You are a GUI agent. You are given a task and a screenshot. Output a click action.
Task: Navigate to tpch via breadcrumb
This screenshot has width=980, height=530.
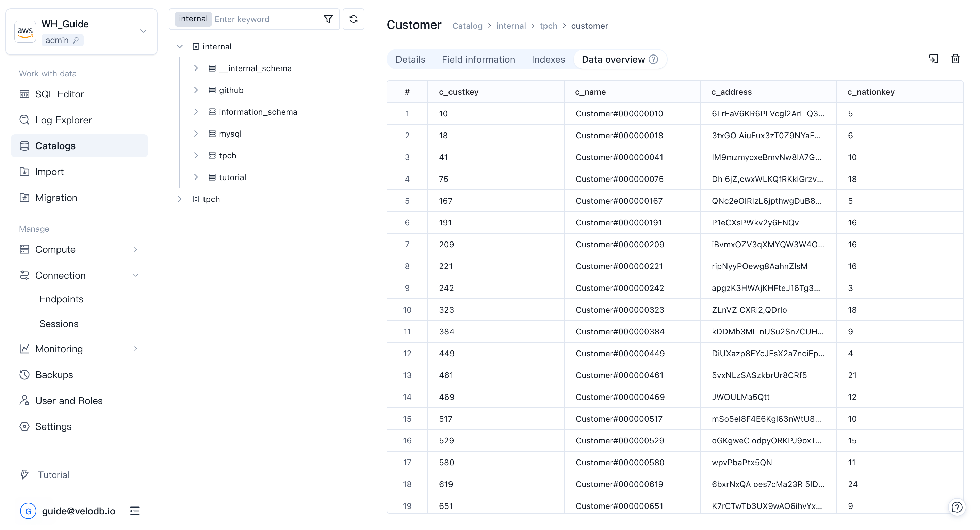(549, 26)
